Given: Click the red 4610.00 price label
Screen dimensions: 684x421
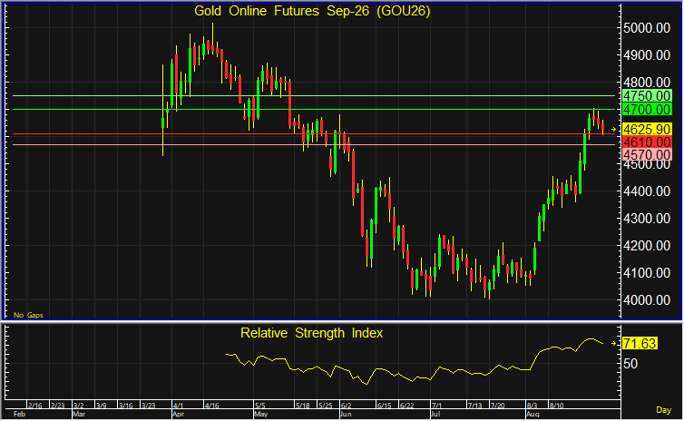Looking at the screenshot, I should click(646, 142).
